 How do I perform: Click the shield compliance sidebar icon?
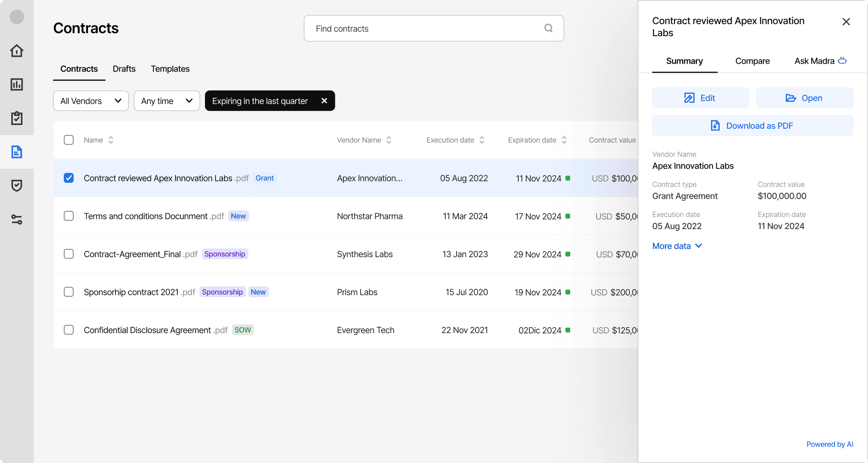[17, 186]
